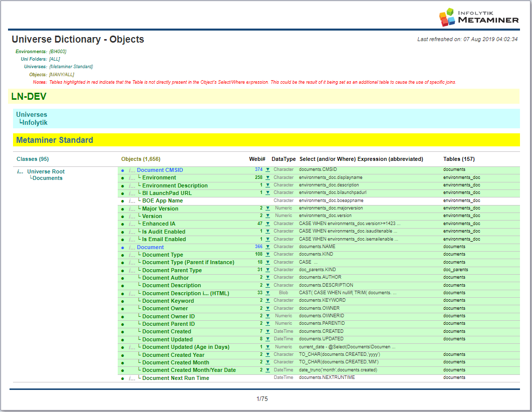The image size is (532, 412).
Task: Click info icon beside BI LaunchPad URL
Action: pyautogui.click(x=132, y=193)
